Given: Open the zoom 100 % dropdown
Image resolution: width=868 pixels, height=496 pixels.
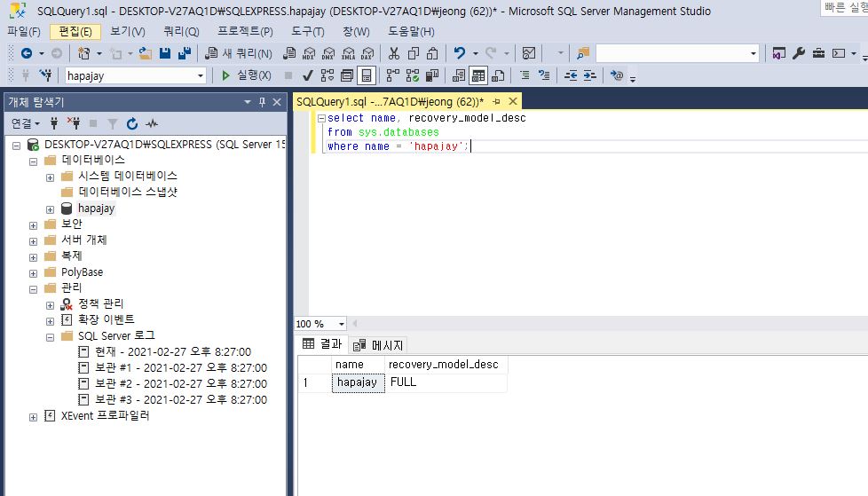Looking at the screenshot, I should (341, 324).
